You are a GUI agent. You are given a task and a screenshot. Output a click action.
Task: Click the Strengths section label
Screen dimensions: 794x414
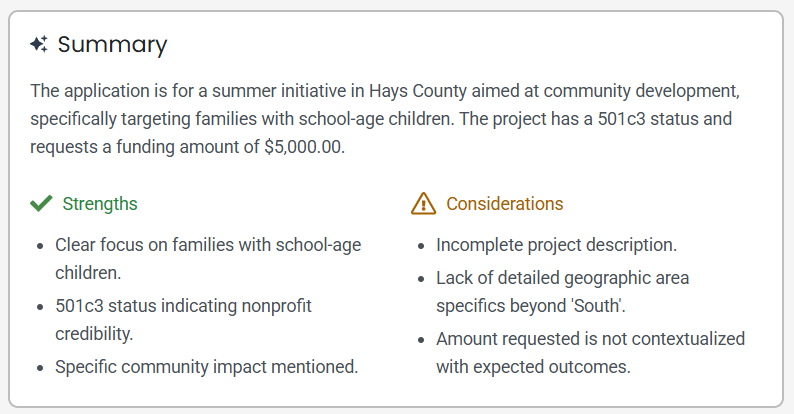click(x=100, y=204)
